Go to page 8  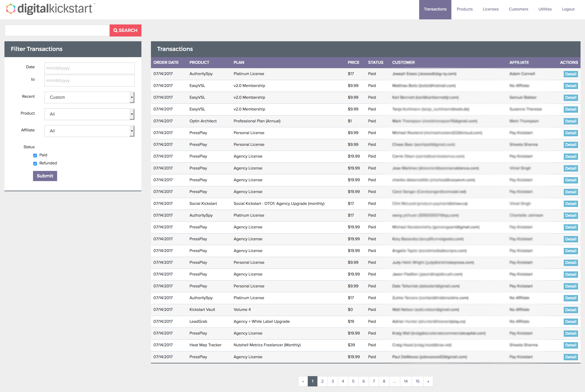(x=384, y=381)
